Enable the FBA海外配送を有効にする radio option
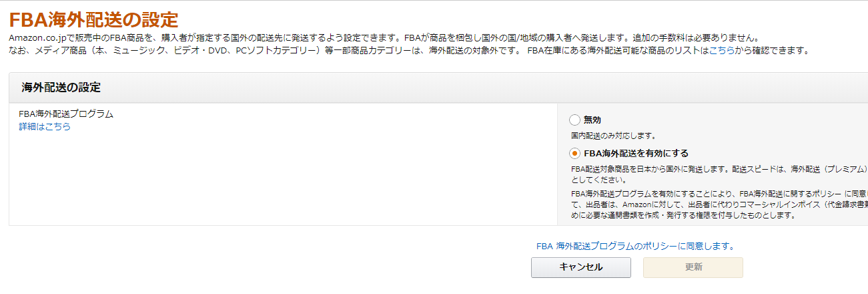Image resolution: width=868 pixels, height=294 pixels. tap(574, 153)
